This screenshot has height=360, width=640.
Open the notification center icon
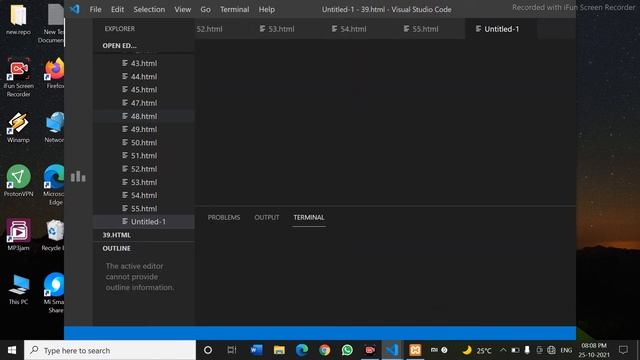[623, 350]
